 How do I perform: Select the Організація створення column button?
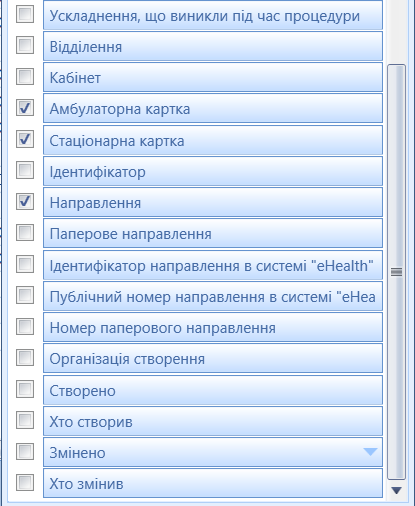tap(213, 358)
